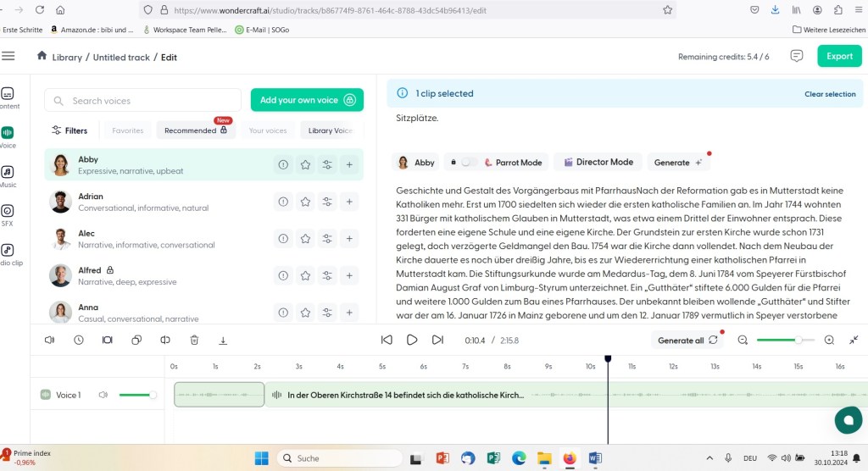868x471 pixels.
Task: Open the hamburger menu at top left
Action: (8, 56)
